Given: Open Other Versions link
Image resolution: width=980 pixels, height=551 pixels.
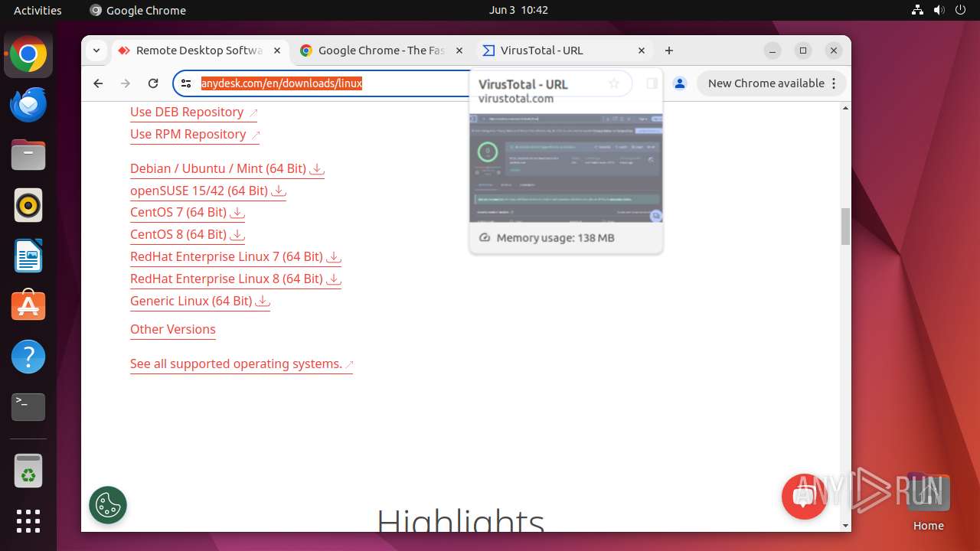Looking at the screenshot, I should click(173, 329).
